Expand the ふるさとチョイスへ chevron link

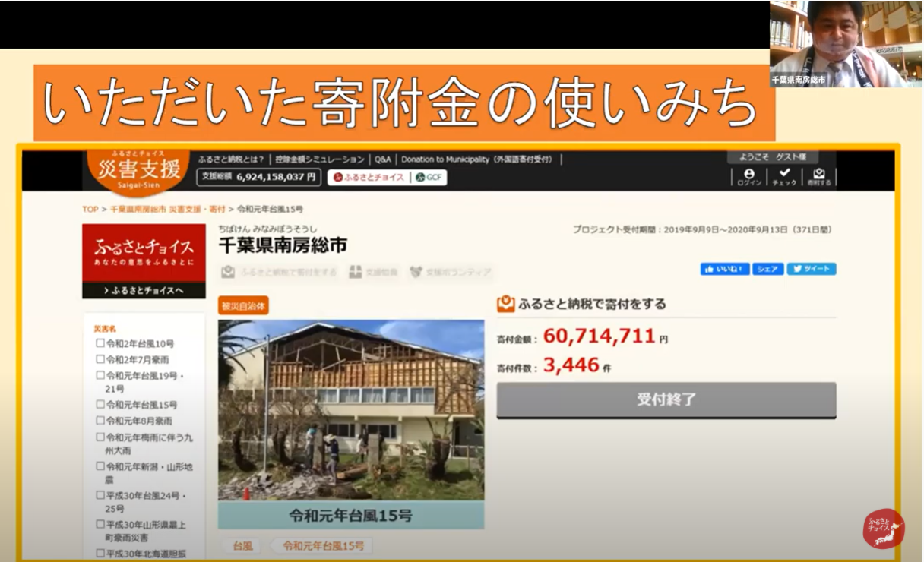tap(144, 290)
